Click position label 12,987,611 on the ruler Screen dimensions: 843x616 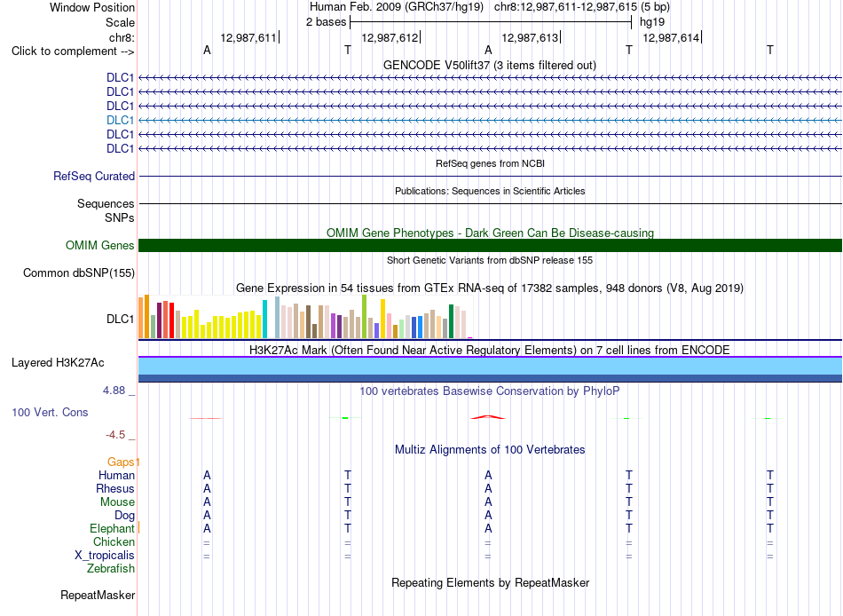pyautogui.click(x=248, y=37)
